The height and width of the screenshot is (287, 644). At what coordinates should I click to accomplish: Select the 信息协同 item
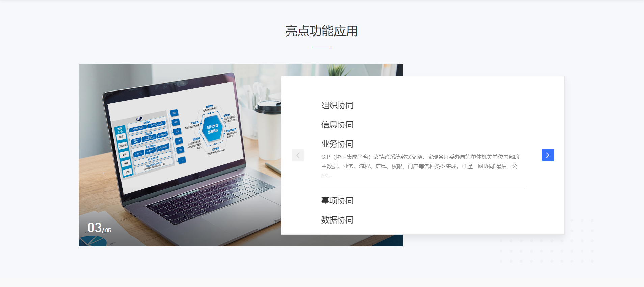338,125
